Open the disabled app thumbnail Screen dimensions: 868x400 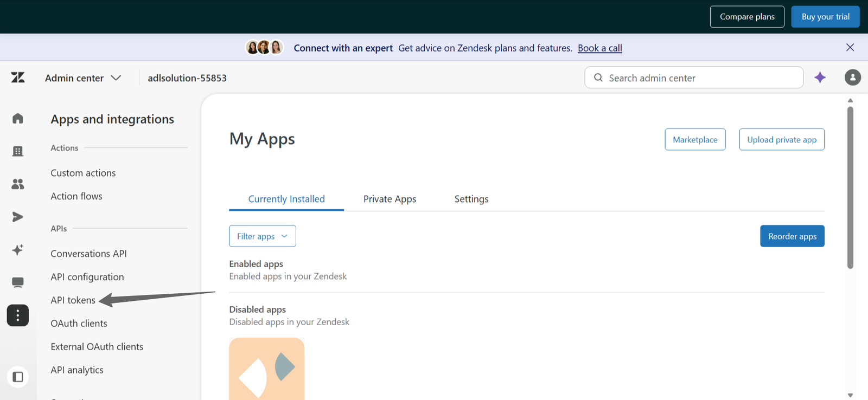pos(266,369)
